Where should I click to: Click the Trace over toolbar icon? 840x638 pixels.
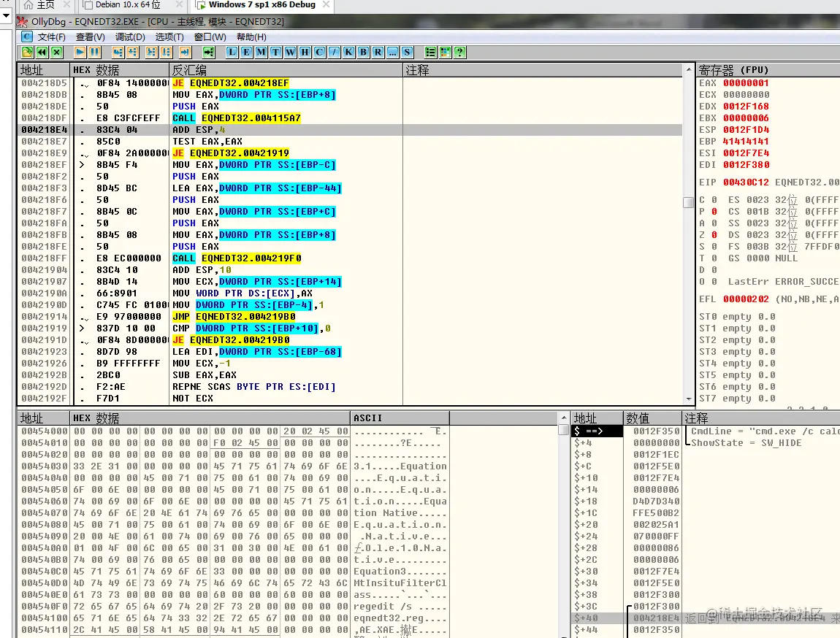click(x=166, y=52)
